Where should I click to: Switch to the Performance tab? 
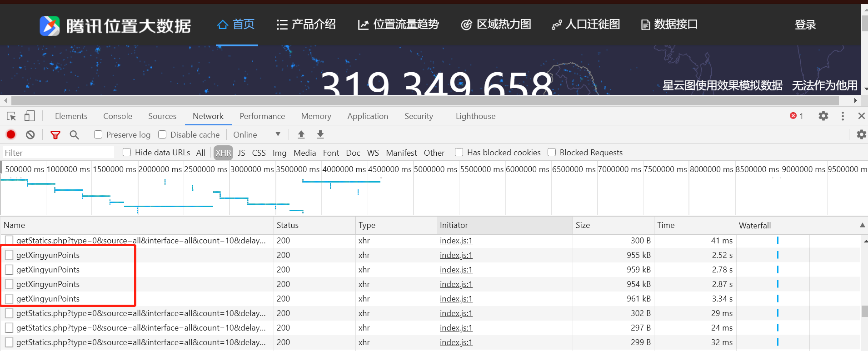[262, 116]
